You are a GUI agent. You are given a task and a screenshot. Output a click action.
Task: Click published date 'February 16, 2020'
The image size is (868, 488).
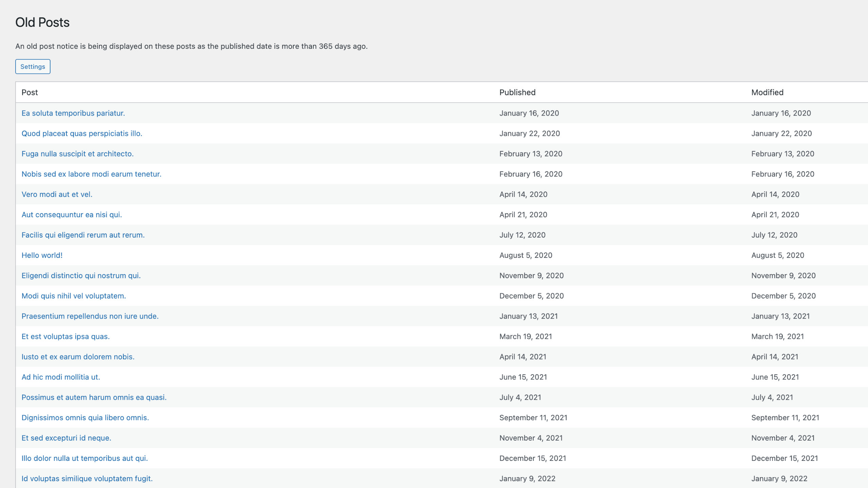click(531, 174)
